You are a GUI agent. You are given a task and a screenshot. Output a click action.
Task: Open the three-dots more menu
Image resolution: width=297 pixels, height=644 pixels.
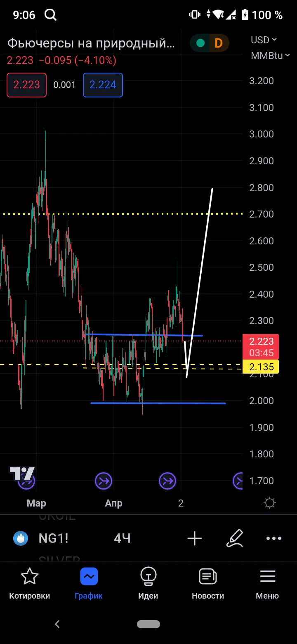(274, 538)
